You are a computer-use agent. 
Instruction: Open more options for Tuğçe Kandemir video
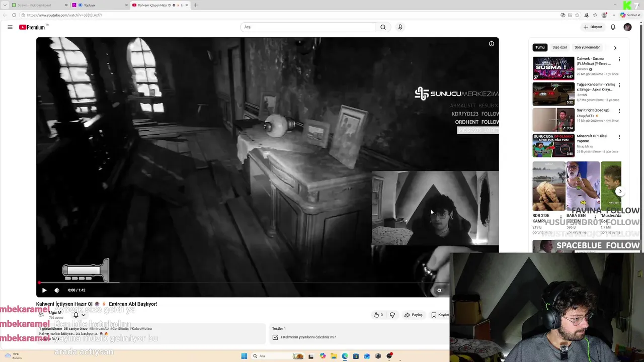click(x=619, y=85)
